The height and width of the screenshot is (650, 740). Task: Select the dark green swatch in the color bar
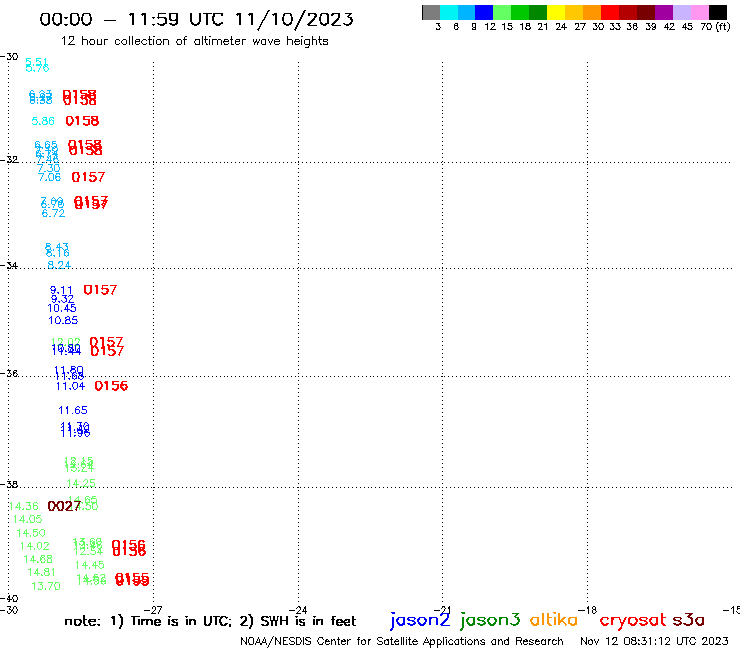coord(538,12)
